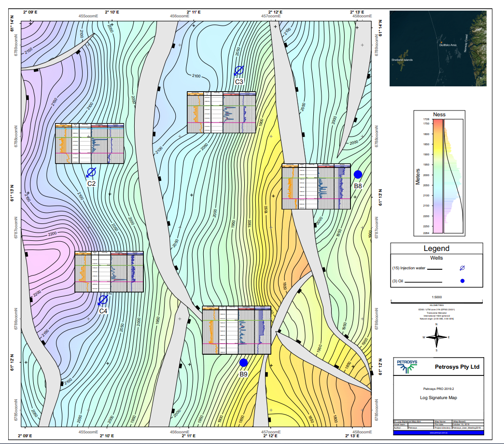Click the 2° 13' E top longitude label

pos(357,12)
